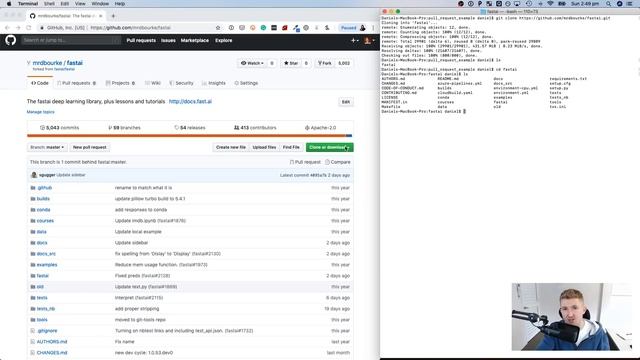Open the Help menu
Image resolution: width=640 pixels, height=360 pixels.
[x=120, y=4]
